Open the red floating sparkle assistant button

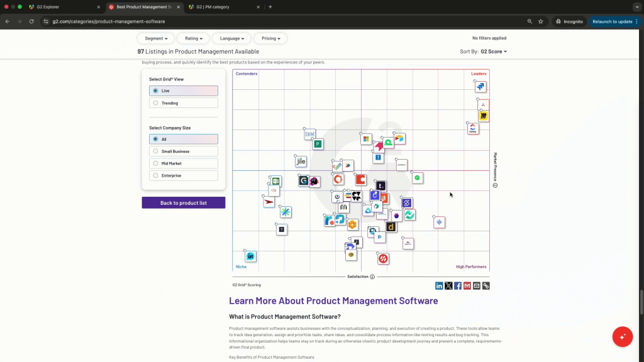coord(622,336)
